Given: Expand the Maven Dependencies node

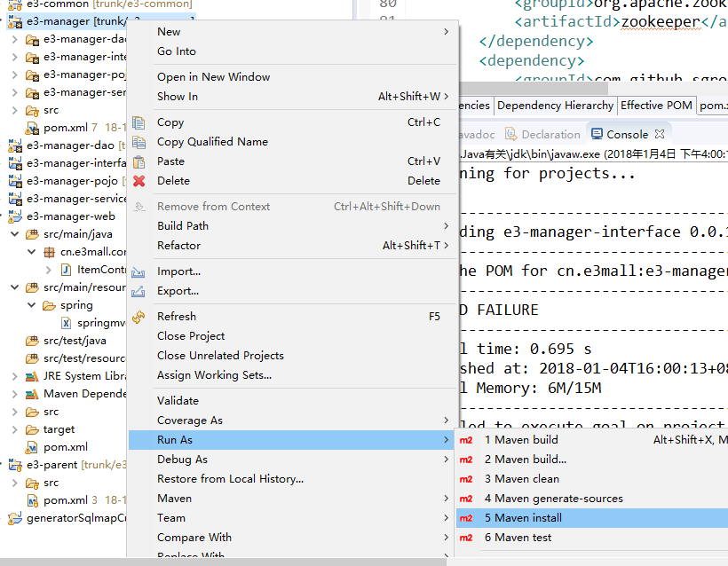Looking at the screenshot, I should click(x=14, y=394).
